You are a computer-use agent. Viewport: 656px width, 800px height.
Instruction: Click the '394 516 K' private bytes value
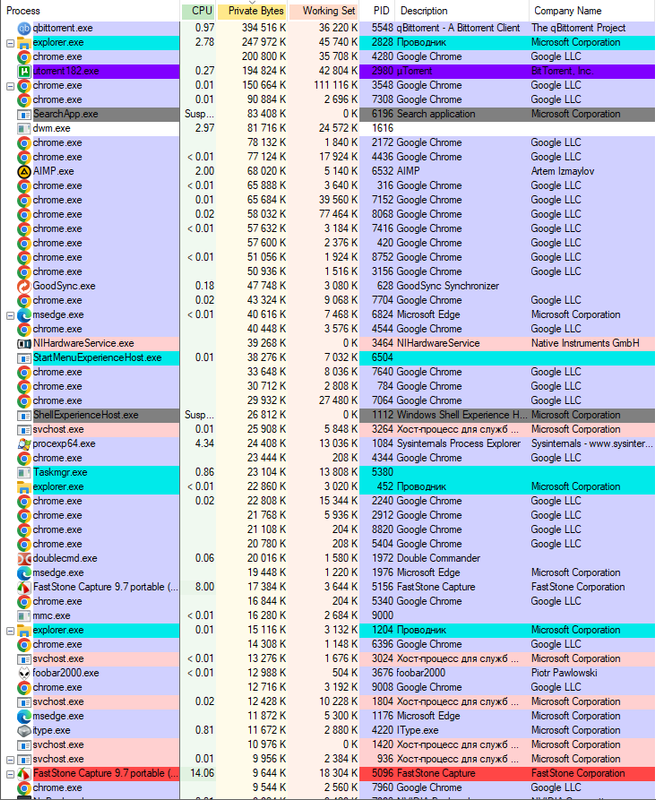coord(263,28)
